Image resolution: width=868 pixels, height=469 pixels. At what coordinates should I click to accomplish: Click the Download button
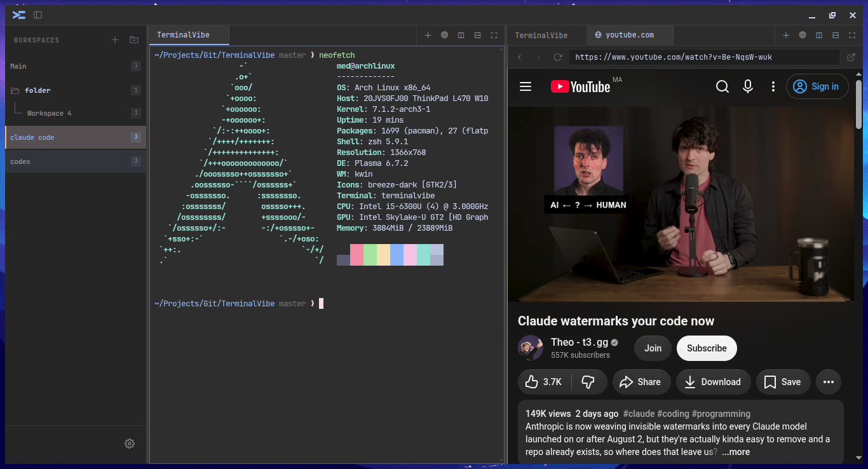(713, 382)
